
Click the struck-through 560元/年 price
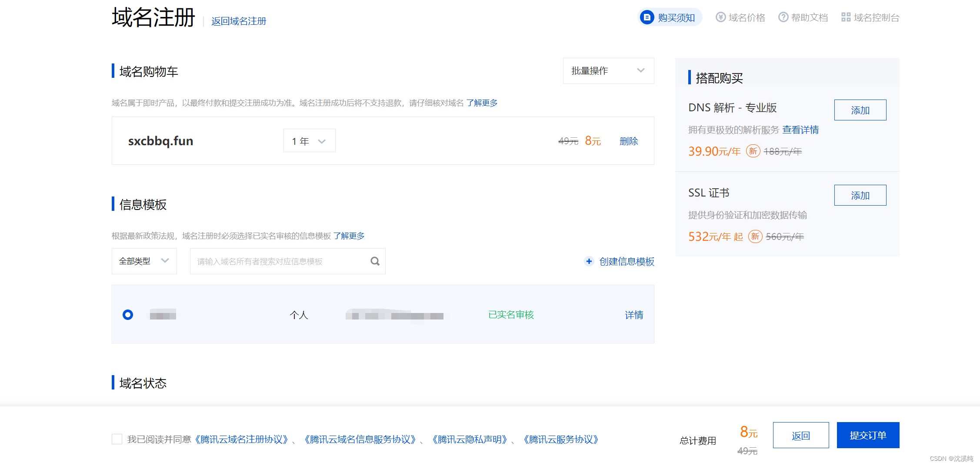point(785,236)
